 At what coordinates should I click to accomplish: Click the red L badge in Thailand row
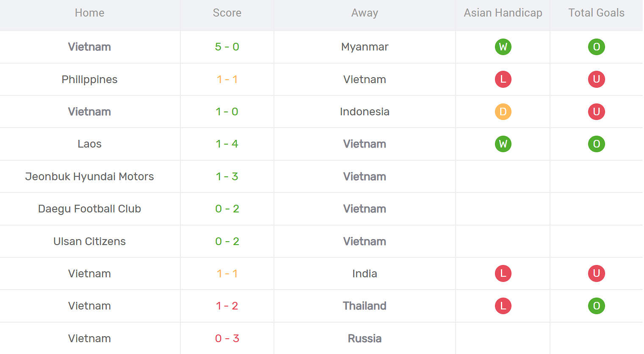[503, 306]
